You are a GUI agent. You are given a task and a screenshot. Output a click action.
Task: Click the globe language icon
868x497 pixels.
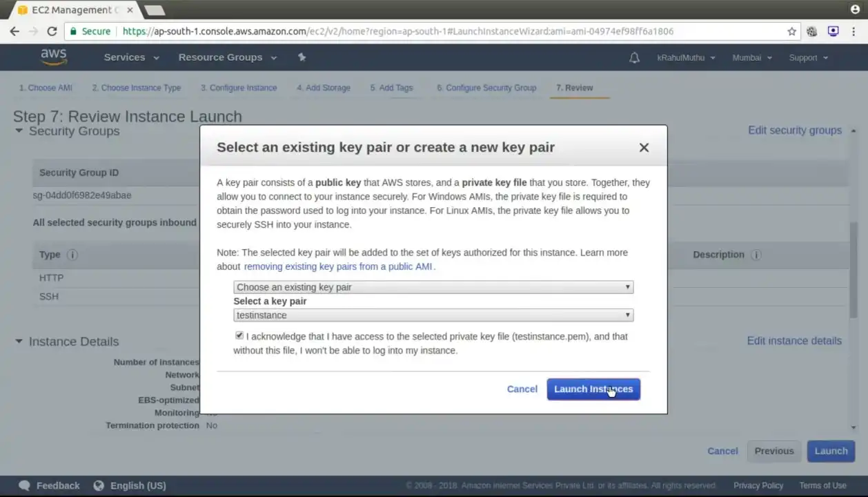[x=99, y=485]
